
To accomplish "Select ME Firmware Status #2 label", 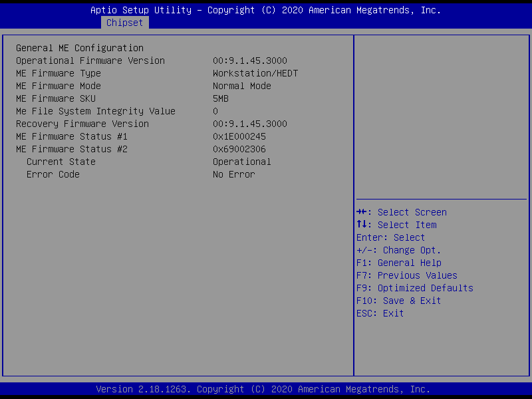I will (x=72, y=149).
